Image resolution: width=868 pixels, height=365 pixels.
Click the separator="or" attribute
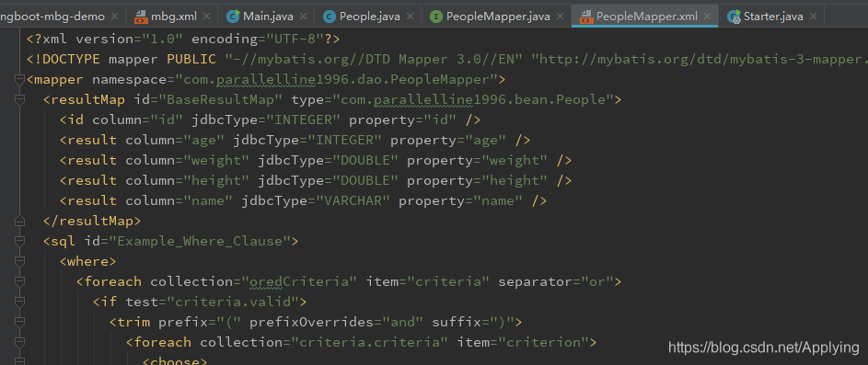click(x=556, y=281)
